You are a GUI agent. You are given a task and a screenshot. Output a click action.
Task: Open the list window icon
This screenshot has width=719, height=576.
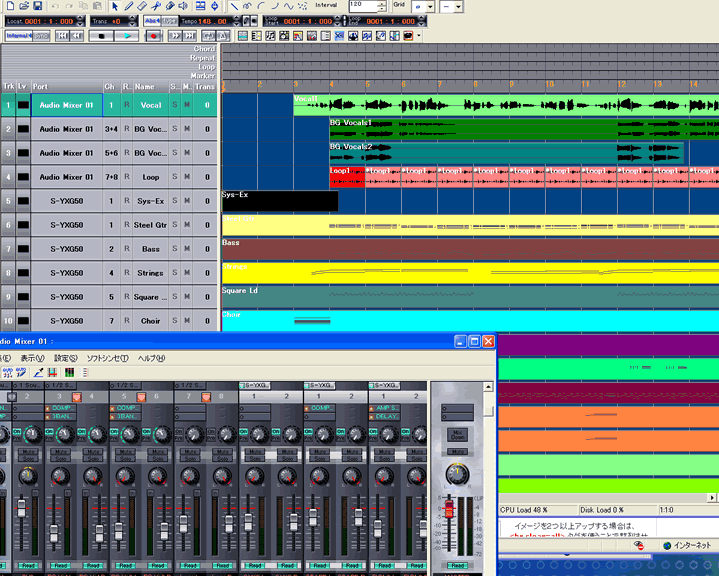click(x=326, y=36)
